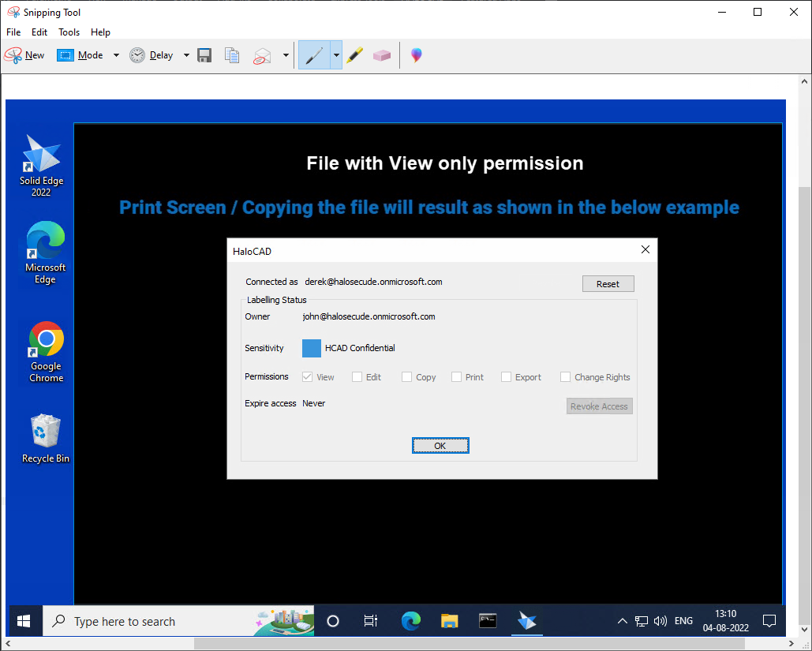Toggle the Edit permission checkbox
The width and height of the screenshot is (812, 651).
(x=357, y=377)
